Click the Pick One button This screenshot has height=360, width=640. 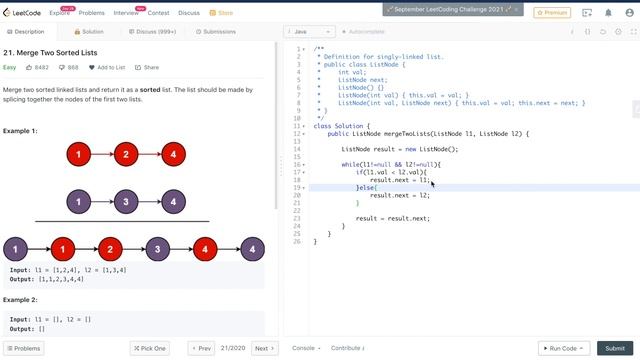(x=150, y=349)
